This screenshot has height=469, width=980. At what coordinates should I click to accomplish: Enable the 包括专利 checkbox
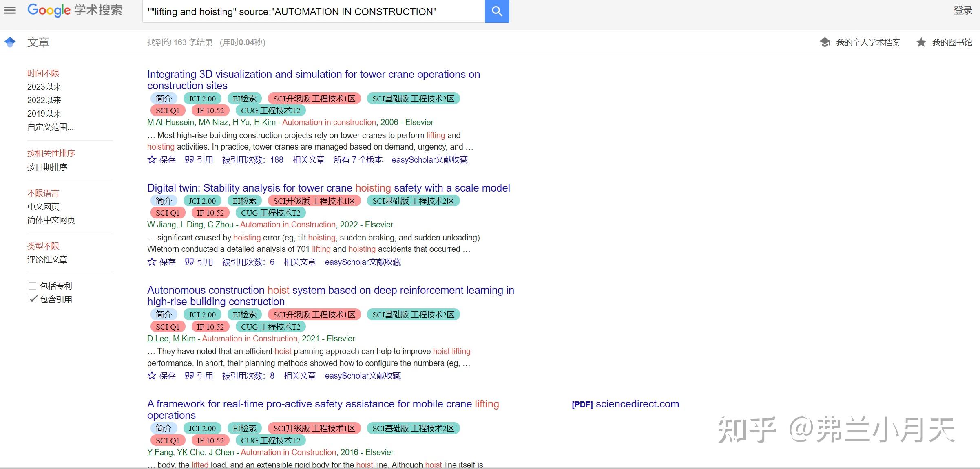tap(33, 286)
